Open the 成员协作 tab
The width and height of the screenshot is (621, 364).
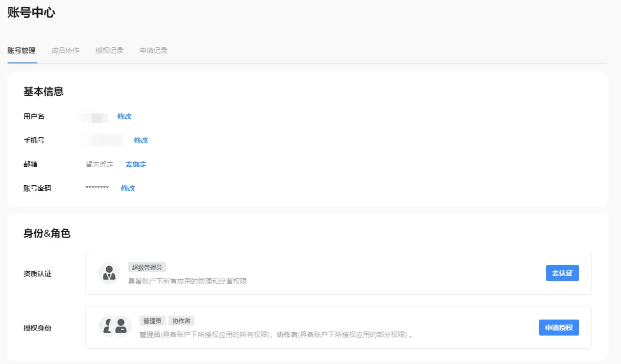[x=65, y=50]
